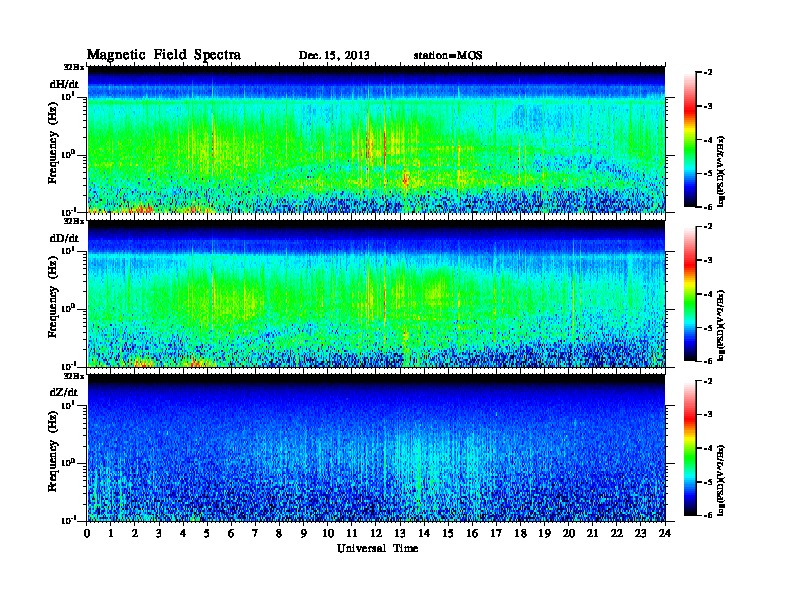The width and height of the screenshot is (792, 612).
Task: Click the x-axis tick label '14'
Action: [424, 533]
